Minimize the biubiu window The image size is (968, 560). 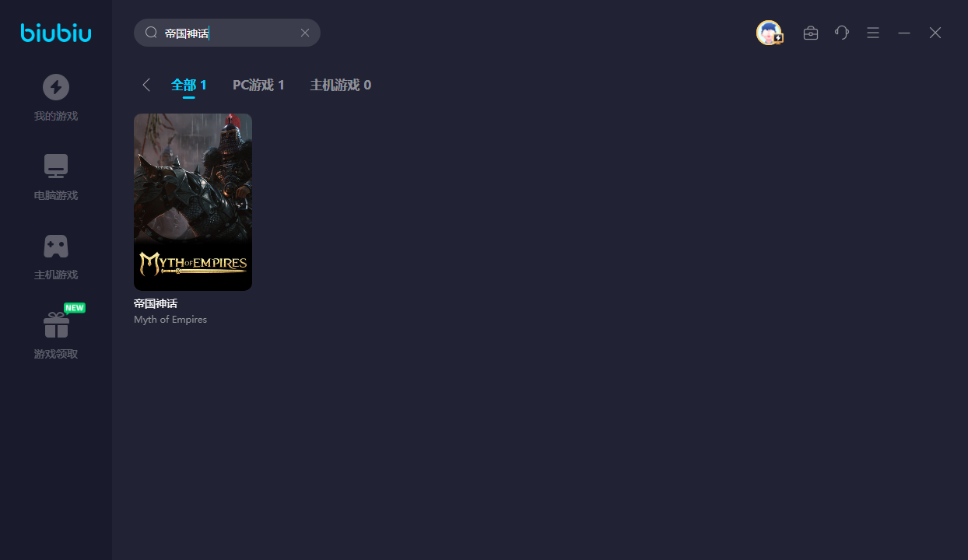tap(904, 33)
